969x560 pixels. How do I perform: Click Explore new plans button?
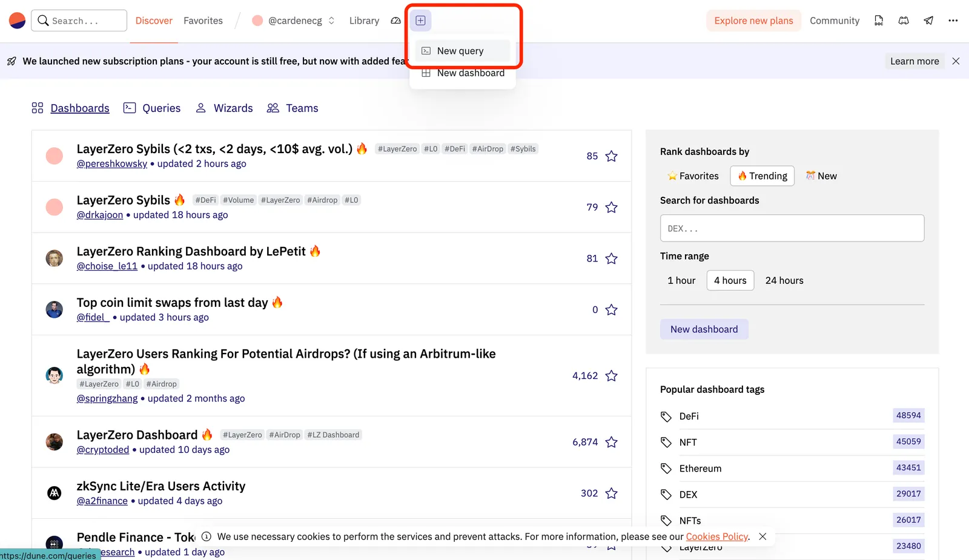coord(753,21)
